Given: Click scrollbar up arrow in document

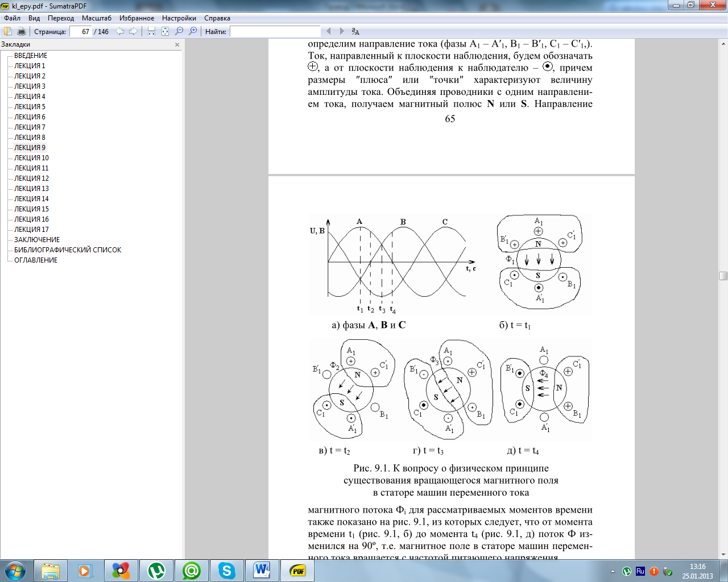Looking at the screenshot, I should pos(723,43).
